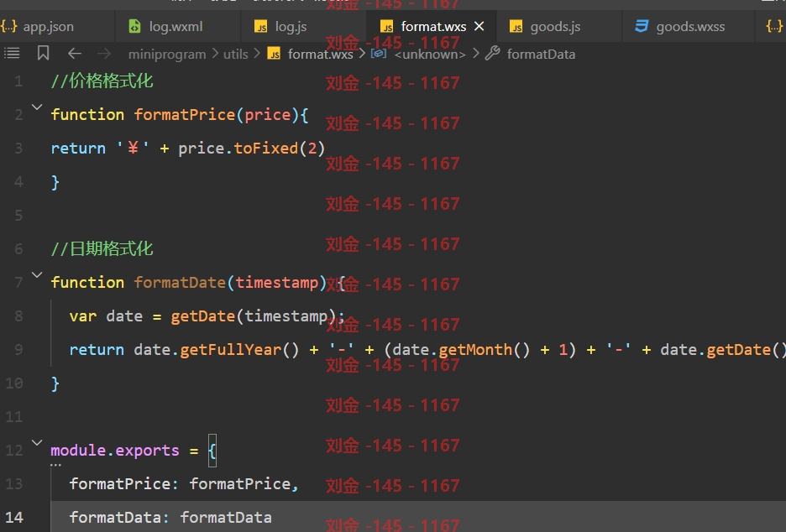Click the price parameter on line 2

click(268, 115)
